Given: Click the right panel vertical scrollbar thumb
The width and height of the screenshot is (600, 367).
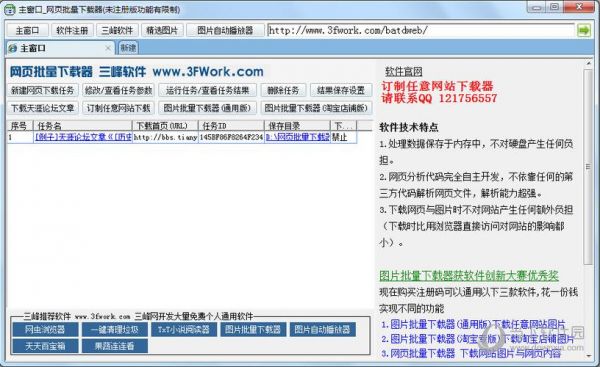Looking at the screenshot, I should coord(588,166).
